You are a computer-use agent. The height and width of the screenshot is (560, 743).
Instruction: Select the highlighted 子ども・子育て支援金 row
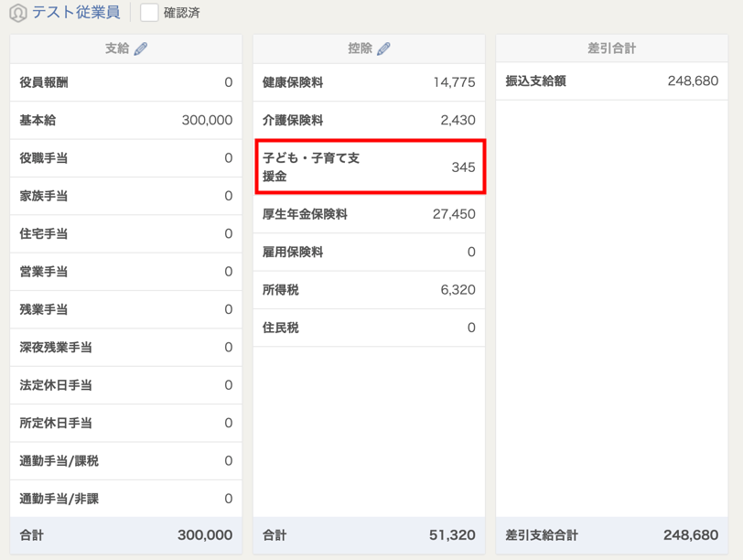pos(369,167)
